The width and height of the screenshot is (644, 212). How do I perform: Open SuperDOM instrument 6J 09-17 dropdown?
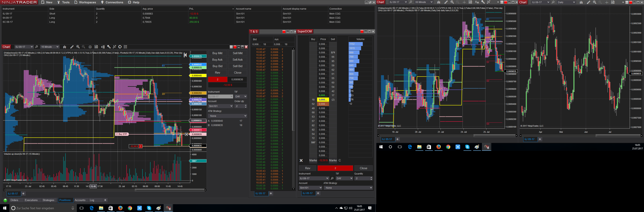314,178
